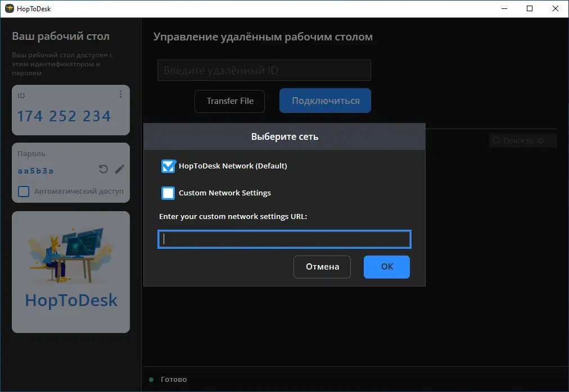Click the search magnifier icon
This screenshot has height=392, width=569.
496,141
